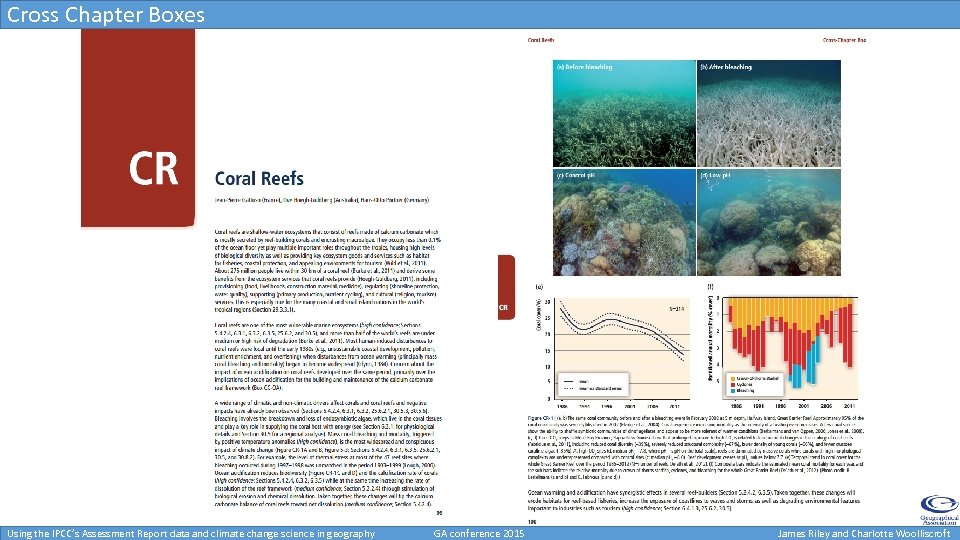This screenshot has width=960, height=540.
Task: Click the 'Coral Reefs' running header on right page
Action: pos(541,40)
